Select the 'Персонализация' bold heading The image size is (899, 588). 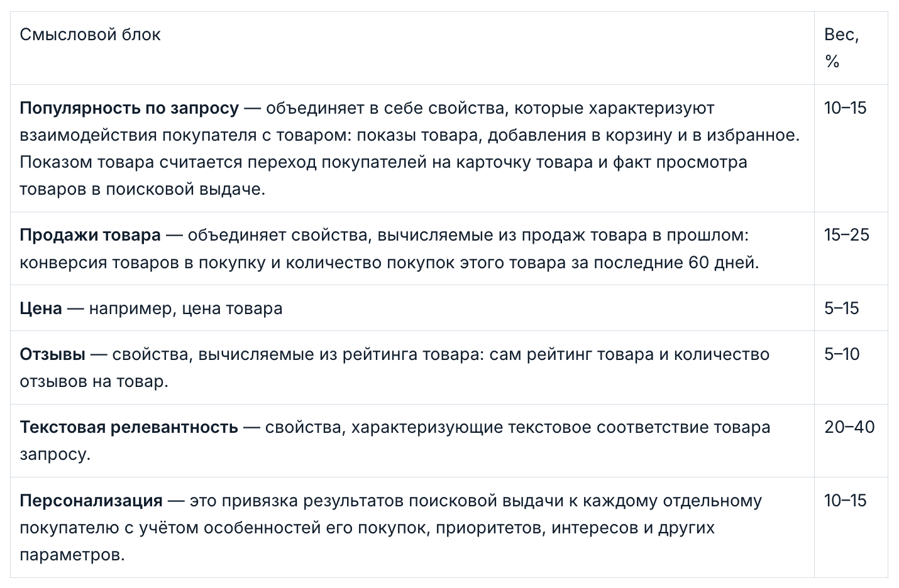click(x=91, y=501)
